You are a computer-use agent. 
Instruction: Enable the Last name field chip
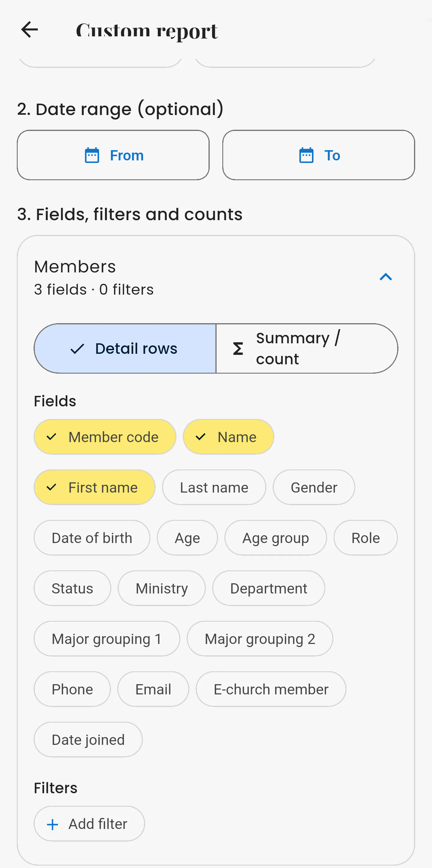214,487
